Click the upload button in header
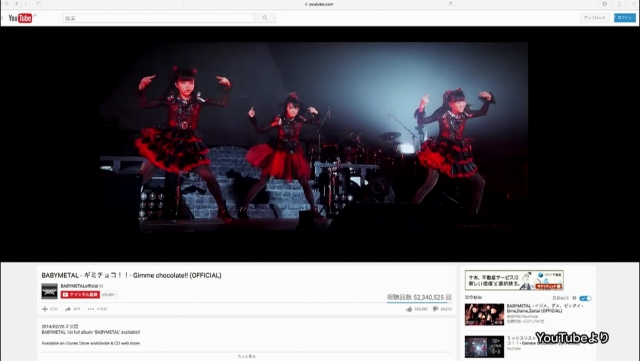640x361 pixels. point(594,18)
